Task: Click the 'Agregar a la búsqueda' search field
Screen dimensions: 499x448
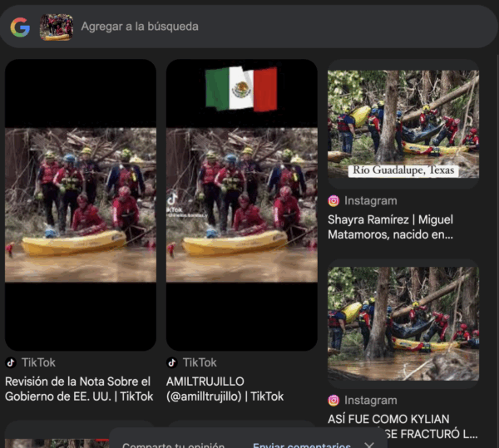Action: 140,27
